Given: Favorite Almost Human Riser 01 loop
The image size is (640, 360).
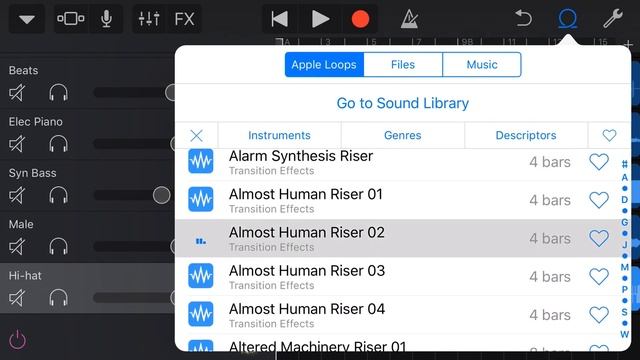Looking at the screenshot, I should point(599,200).
